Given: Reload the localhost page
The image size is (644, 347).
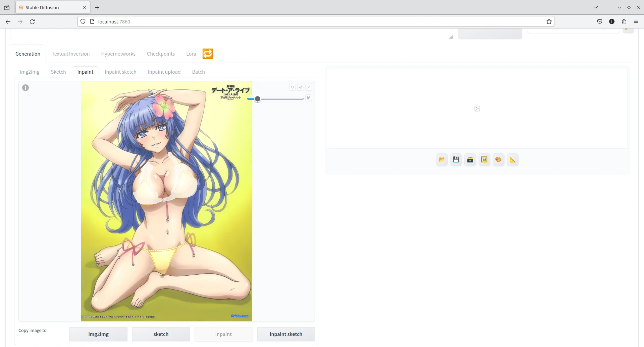Looking at the screenshot, I should click(x=32, y=21).
